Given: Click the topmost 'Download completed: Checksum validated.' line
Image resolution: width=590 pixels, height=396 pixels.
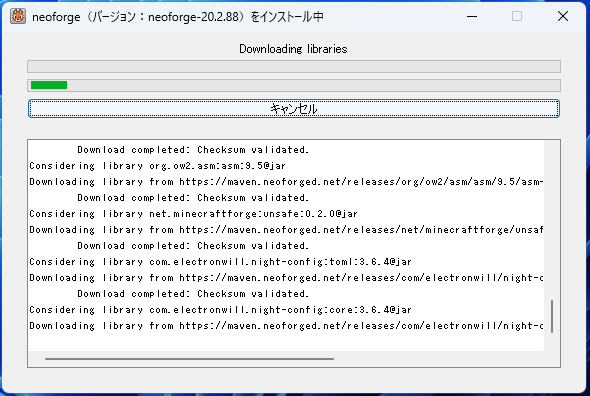Looking at the screenshot, I should click(193, 150).
